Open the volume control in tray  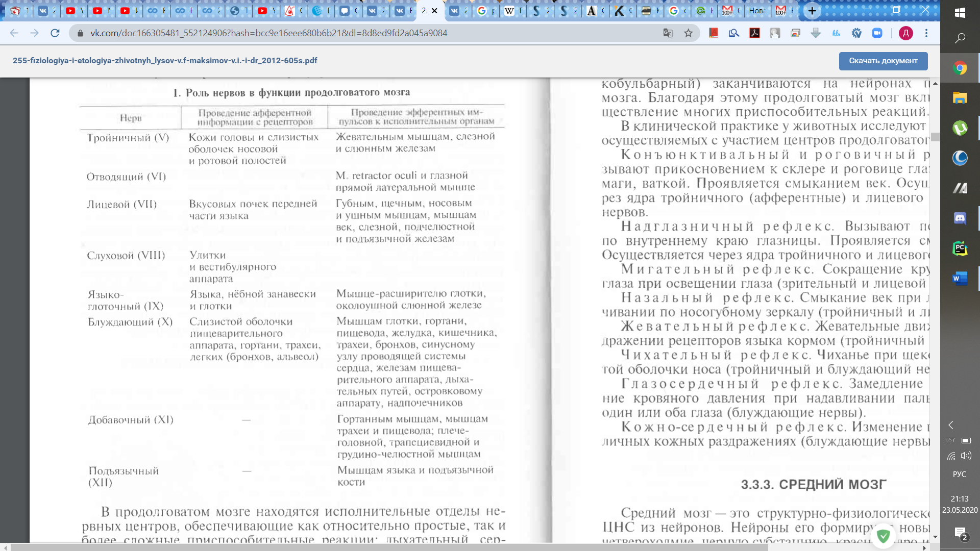[966, 456]
